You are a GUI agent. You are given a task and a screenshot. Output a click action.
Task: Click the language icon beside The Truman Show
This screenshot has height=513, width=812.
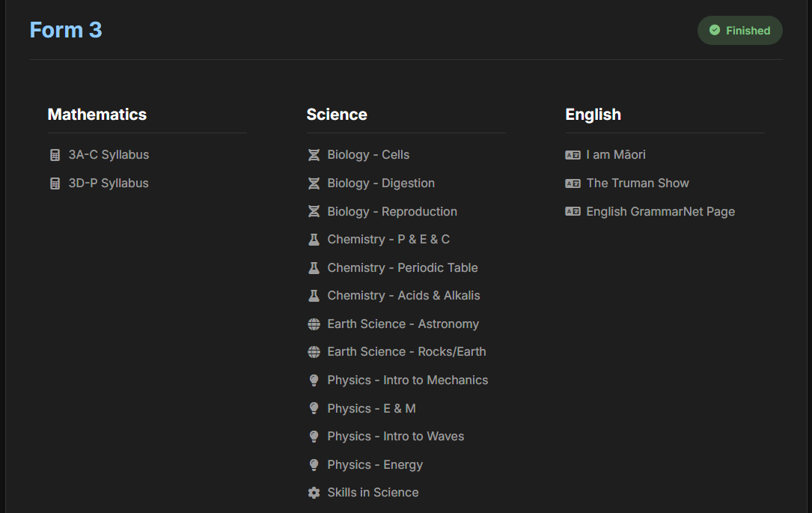point(573,183)
